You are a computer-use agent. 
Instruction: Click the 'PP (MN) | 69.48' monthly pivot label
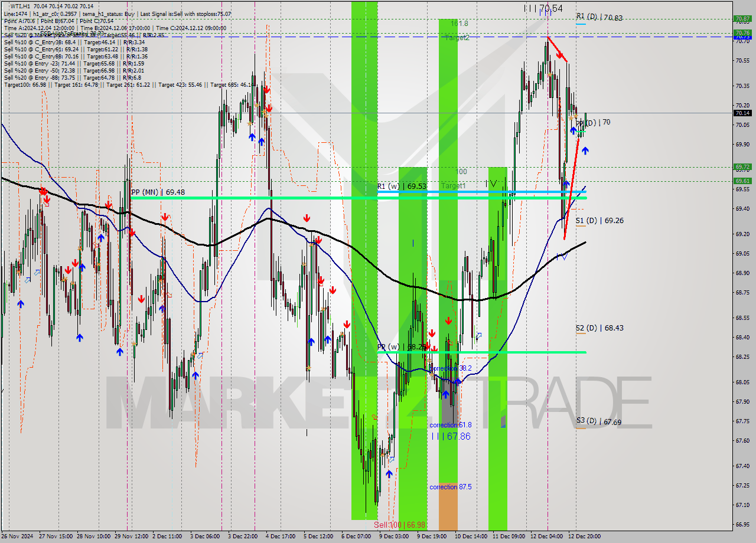pos(158,192)
